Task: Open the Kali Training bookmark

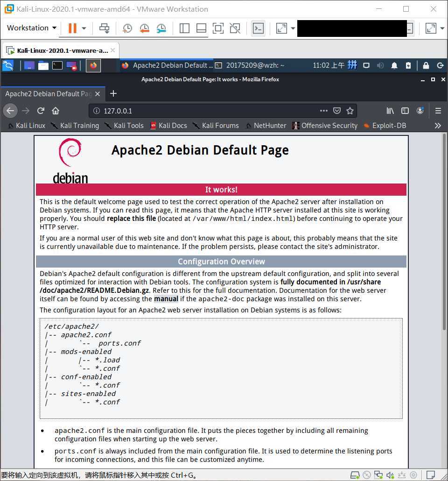Action: 75,126
